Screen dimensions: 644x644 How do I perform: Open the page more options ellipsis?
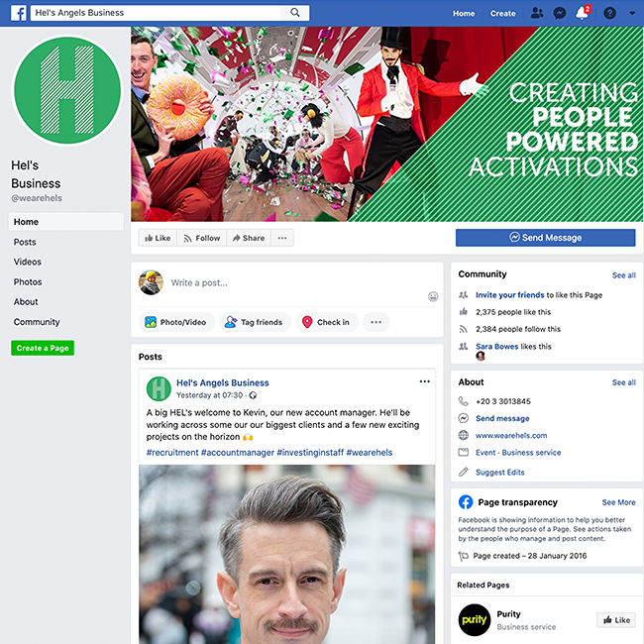coord(282,238)
